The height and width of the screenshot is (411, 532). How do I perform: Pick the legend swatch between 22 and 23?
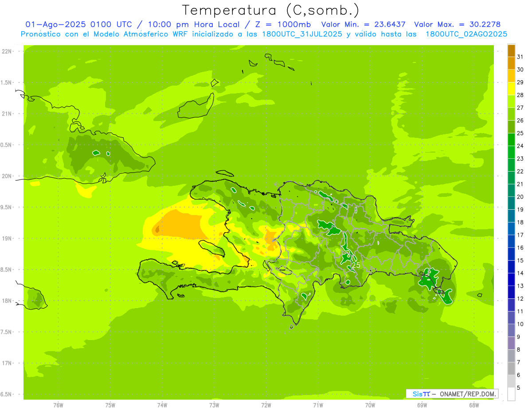[x=511, y=165]
